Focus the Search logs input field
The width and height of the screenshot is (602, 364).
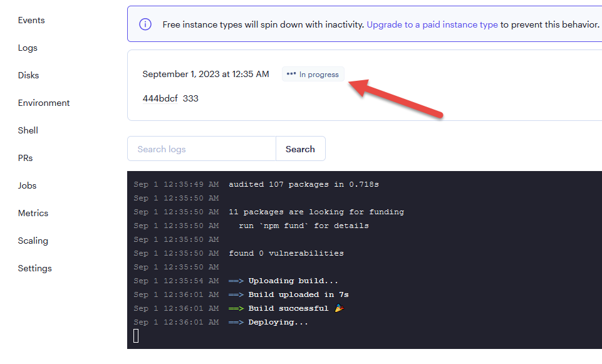click(202, 149)
